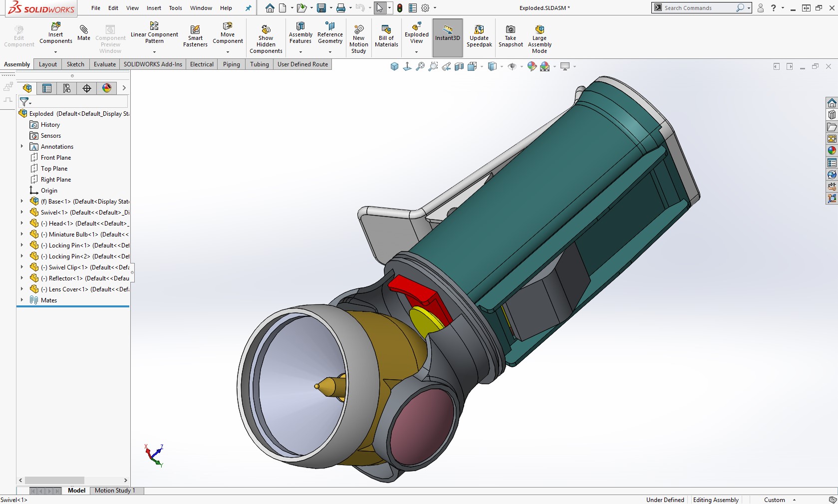Switch to the Evaluate tab

click(104, 64)
